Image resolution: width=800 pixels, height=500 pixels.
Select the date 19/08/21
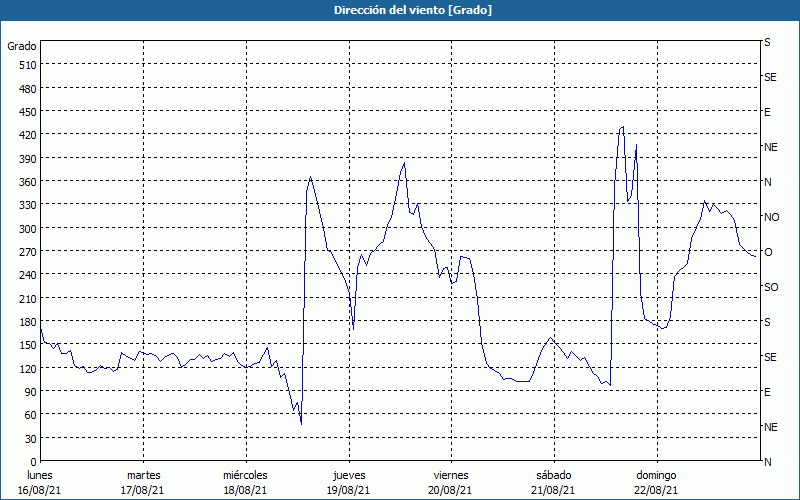pyautogui.click(x=348, y=490)
